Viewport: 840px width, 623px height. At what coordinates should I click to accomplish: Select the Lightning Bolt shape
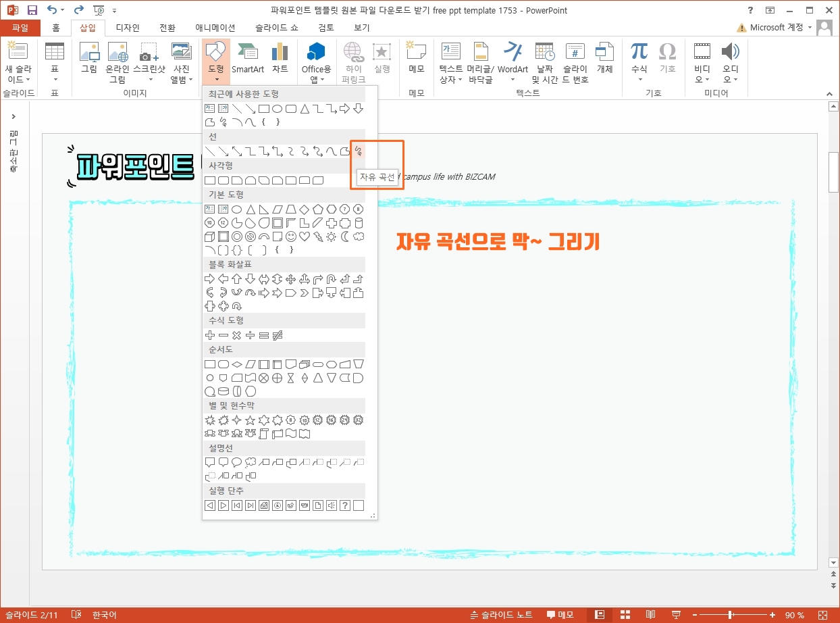pos(318,236)
